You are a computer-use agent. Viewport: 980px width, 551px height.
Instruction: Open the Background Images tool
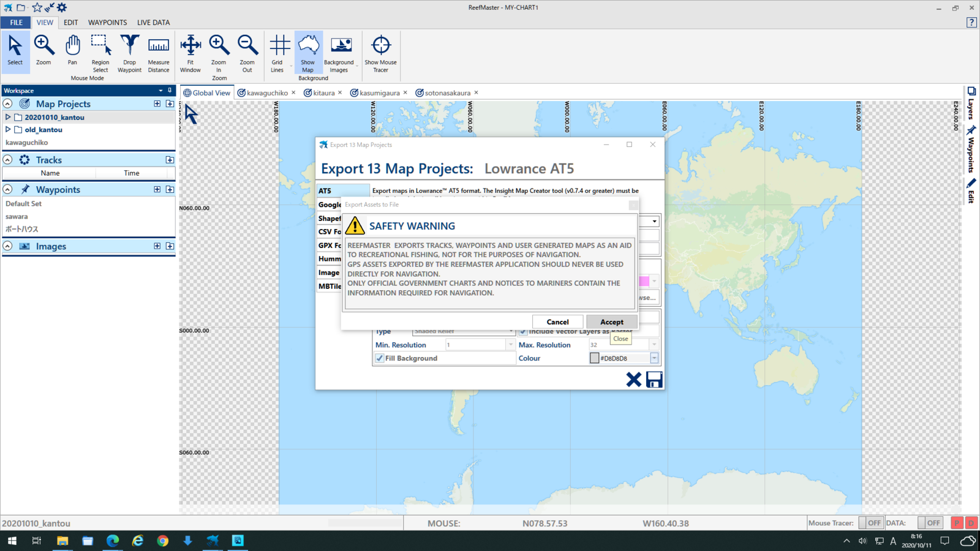[339, 54]
